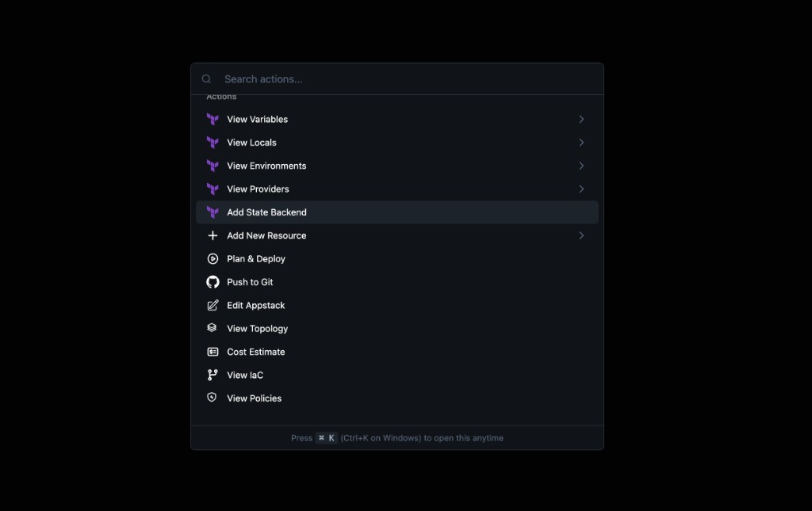812x511 pixels.
Task: Click the Terraform icon for Add State Backend
Action: (213, 212)
